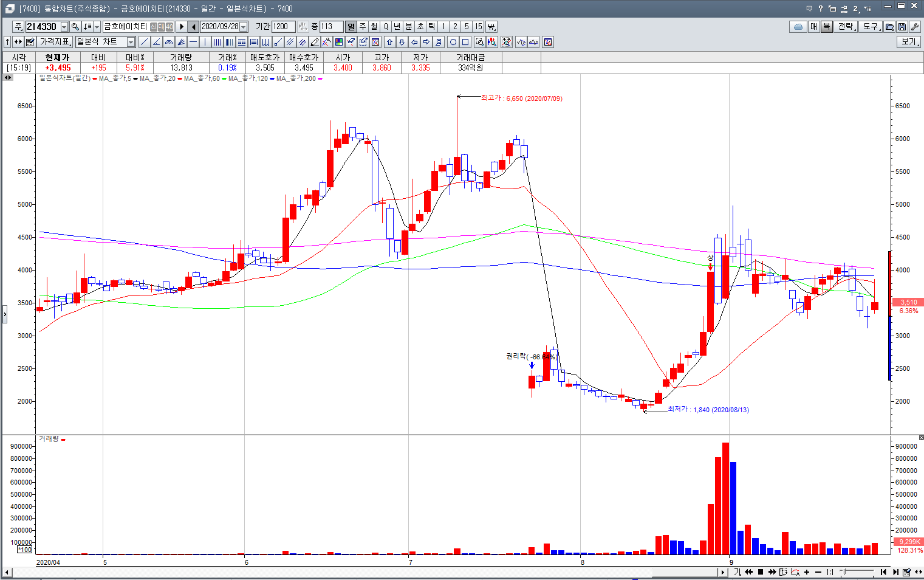Click the 1:1 reset scale button
Viewport: 924px width, 580px height.
(830, 572)
